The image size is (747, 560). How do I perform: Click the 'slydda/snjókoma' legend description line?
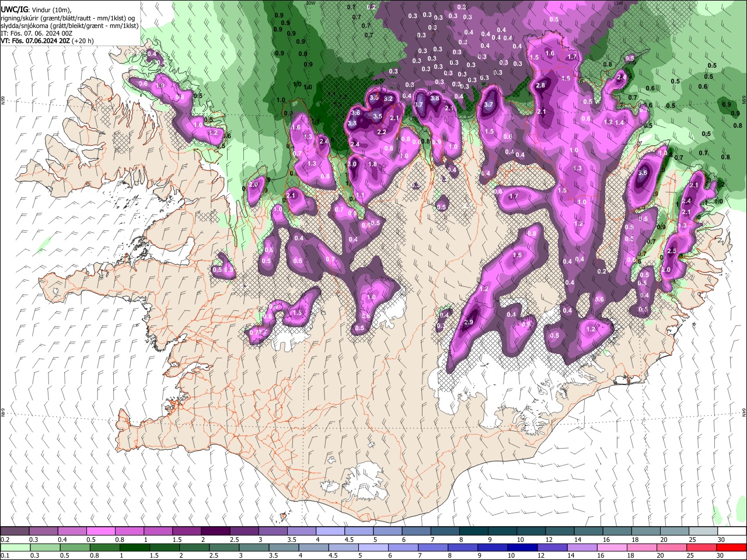70,26
